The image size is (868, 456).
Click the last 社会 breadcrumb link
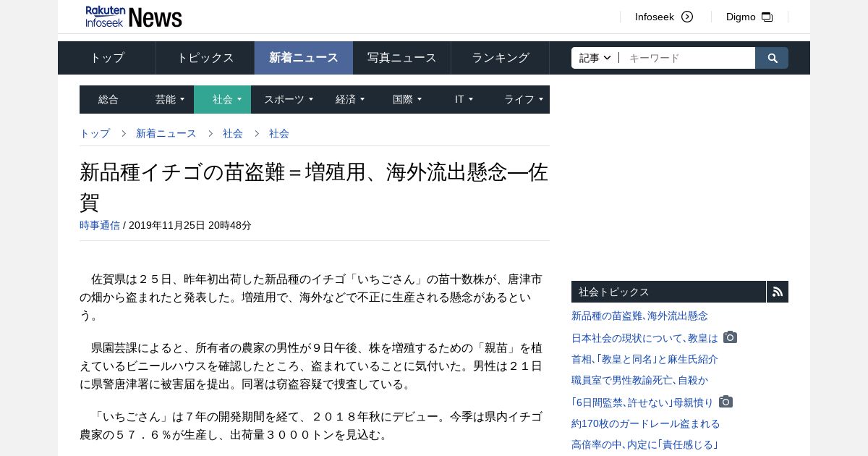[x=279, y=133]
